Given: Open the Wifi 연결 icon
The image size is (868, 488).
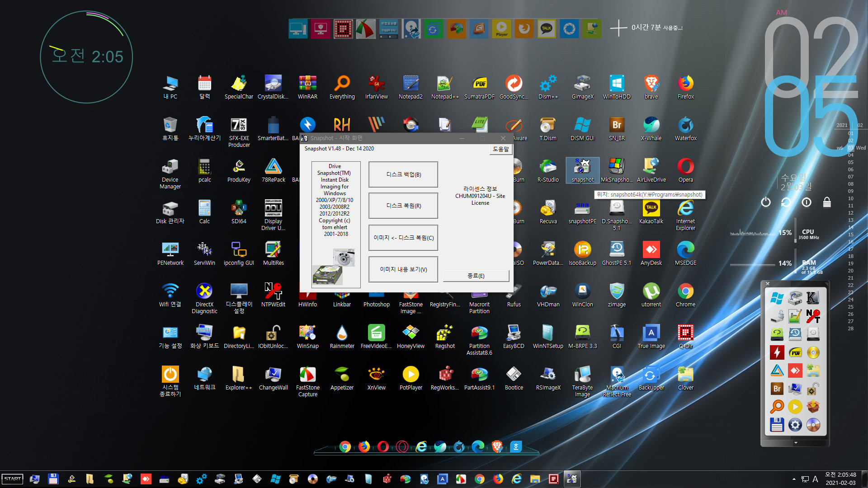Looking at the screenshot, I should click(x=170, y=295).
